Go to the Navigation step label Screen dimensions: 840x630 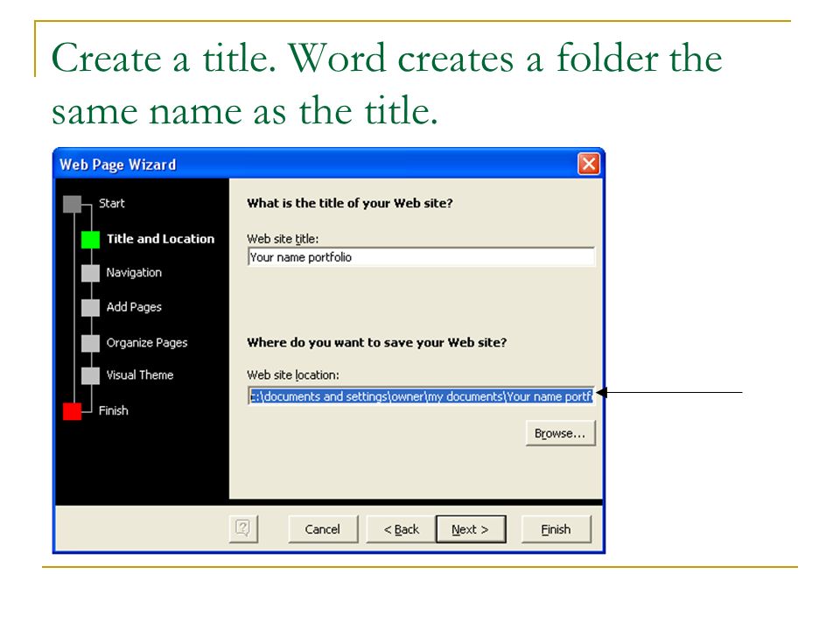pos(134,273)
